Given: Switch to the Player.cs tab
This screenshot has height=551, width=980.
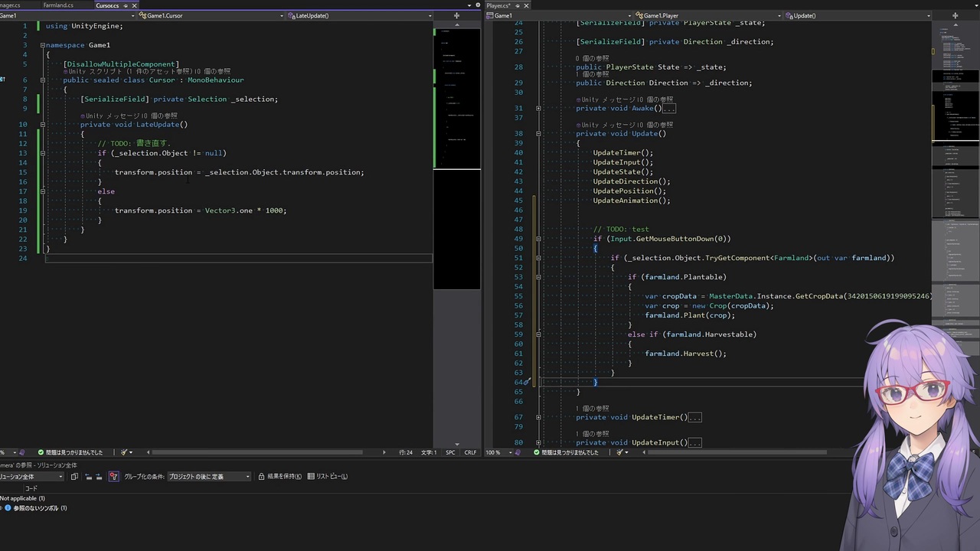Looking at the screenshot, I should [x=498, y=5].
